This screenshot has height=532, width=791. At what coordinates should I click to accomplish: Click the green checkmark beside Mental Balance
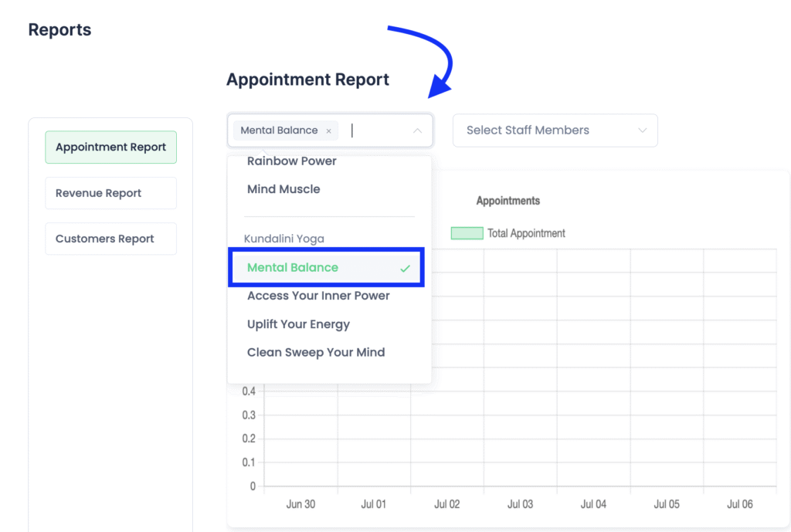pos(405,268)
